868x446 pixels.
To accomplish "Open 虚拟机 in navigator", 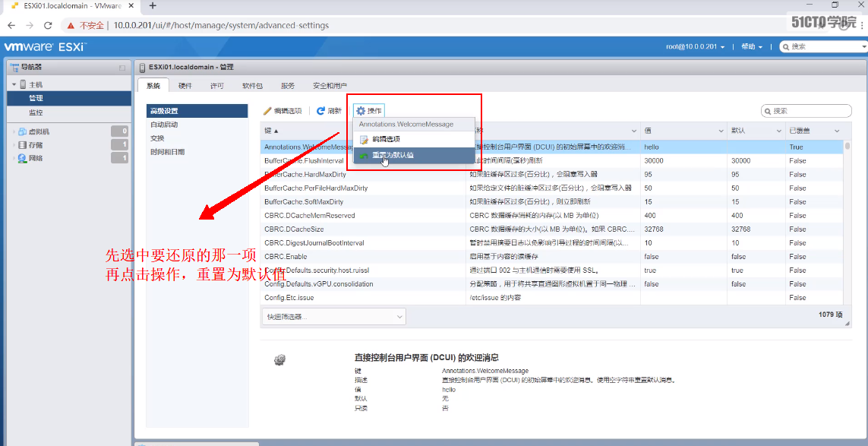I will (x=39, y=132).
